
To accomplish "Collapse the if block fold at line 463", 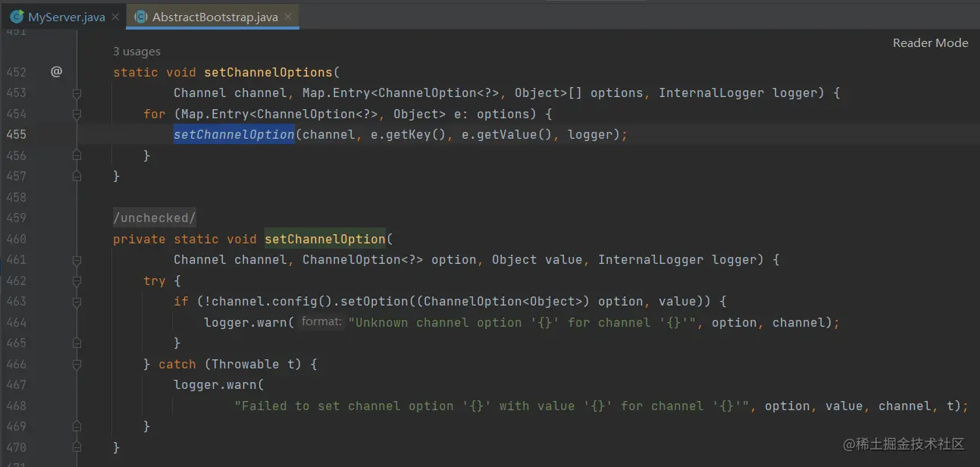I will [x=77, y=302].
